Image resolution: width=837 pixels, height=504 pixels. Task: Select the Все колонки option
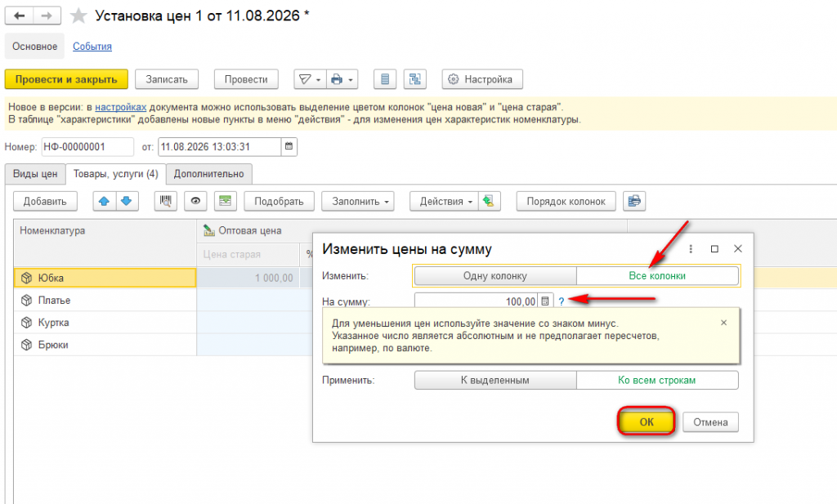point(657,276)
